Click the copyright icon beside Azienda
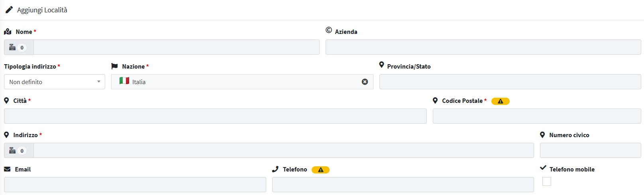 click(329, 30)
